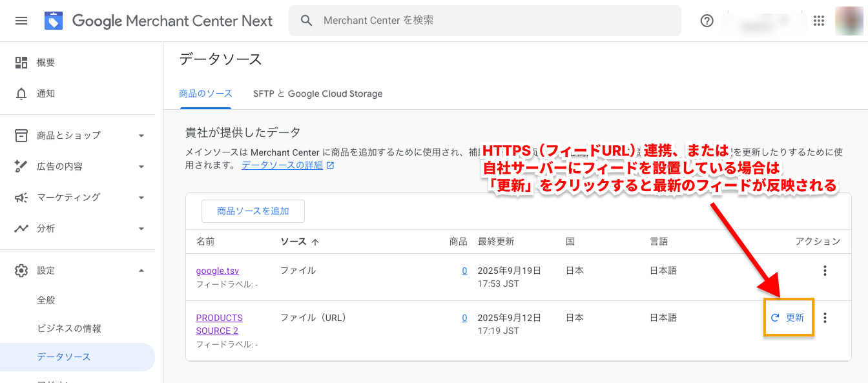The width and height of the screenshot is (868, 383).
Task: Click the 通知 bell icon
Action: 21,94
